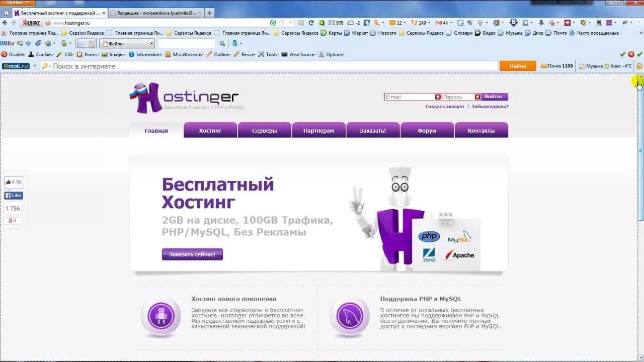Click the View Source item
The width and height of the screenshot is (644, 362).
299,54
